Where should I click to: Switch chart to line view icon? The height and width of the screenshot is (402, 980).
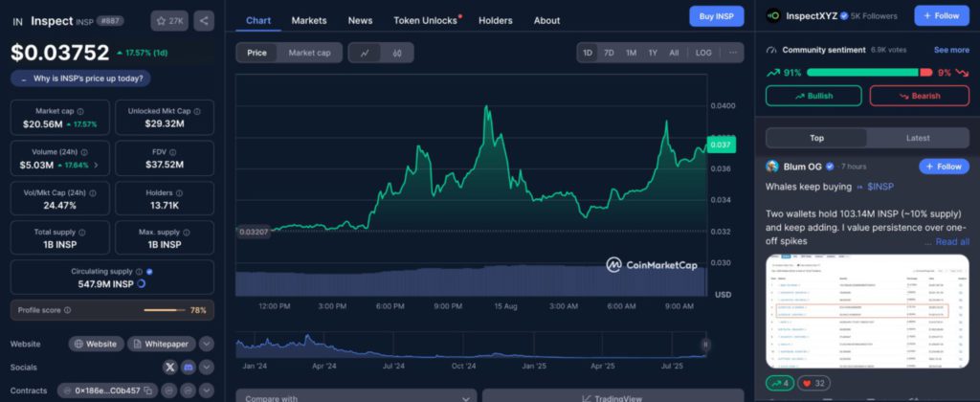365,53
